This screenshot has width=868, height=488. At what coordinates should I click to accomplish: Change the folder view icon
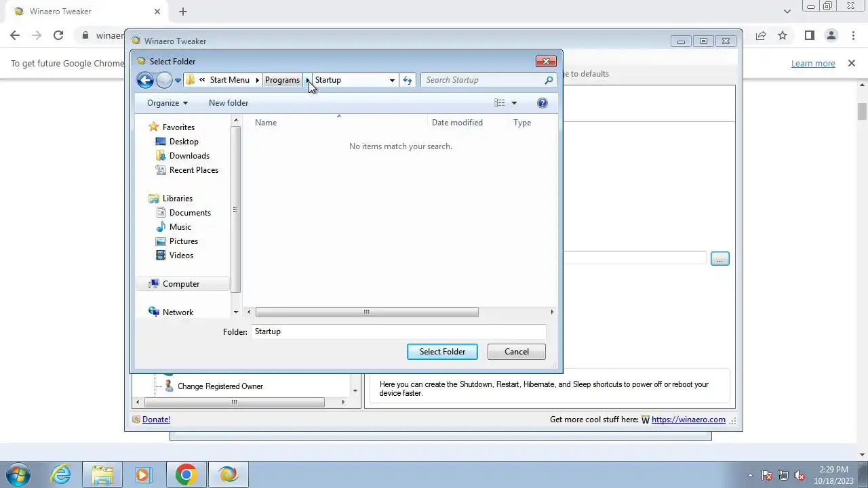click(500, 103)
